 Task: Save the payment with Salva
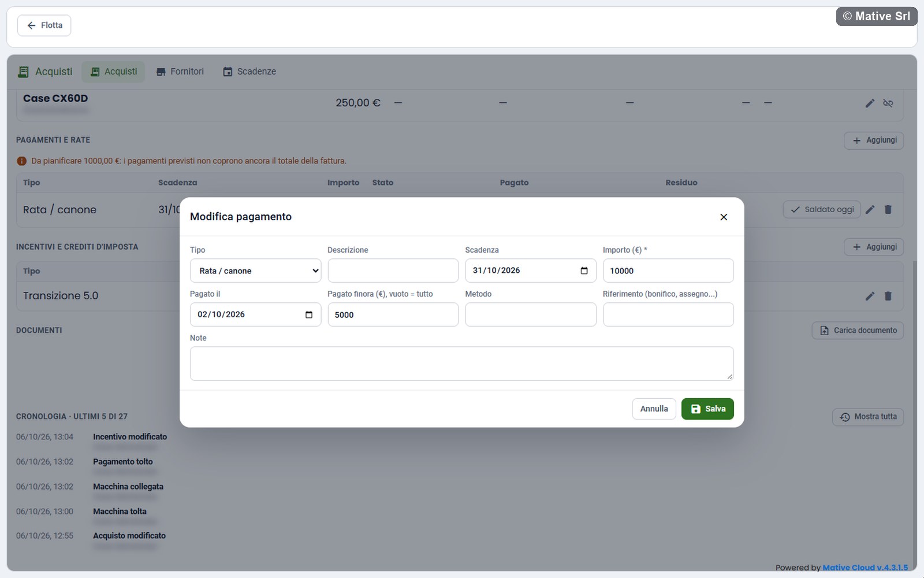click(x=707, y=409)
